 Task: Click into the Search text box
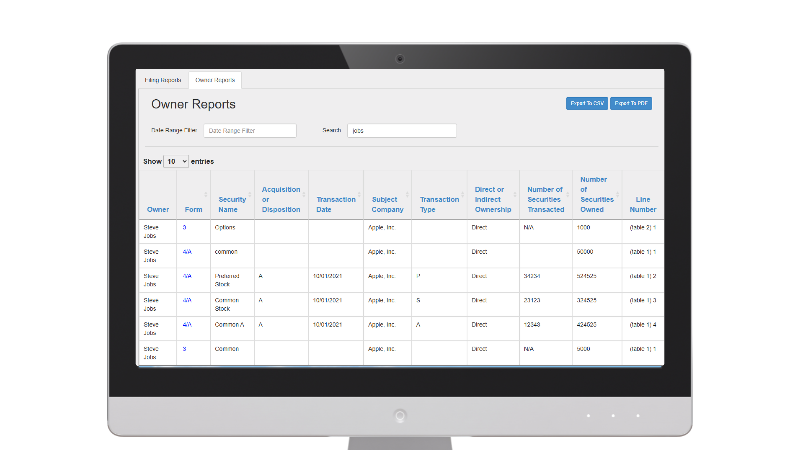(401, 130)
